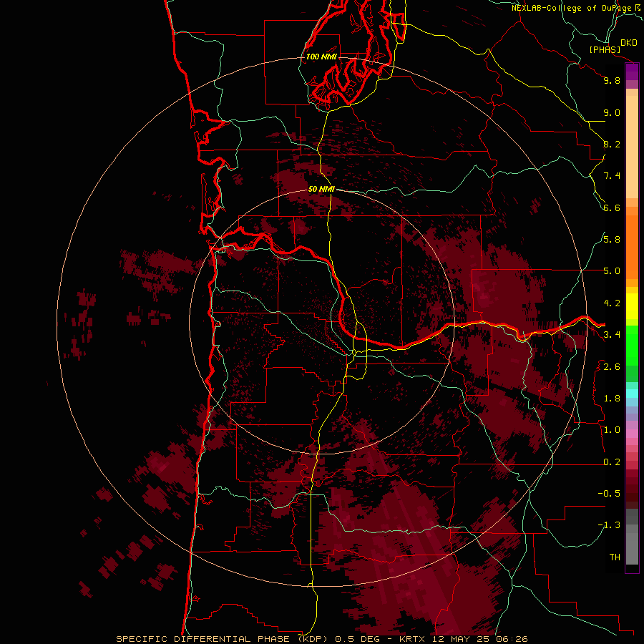
Task: Click the 9.8 value on color scale
Action: tap(612, 80)
